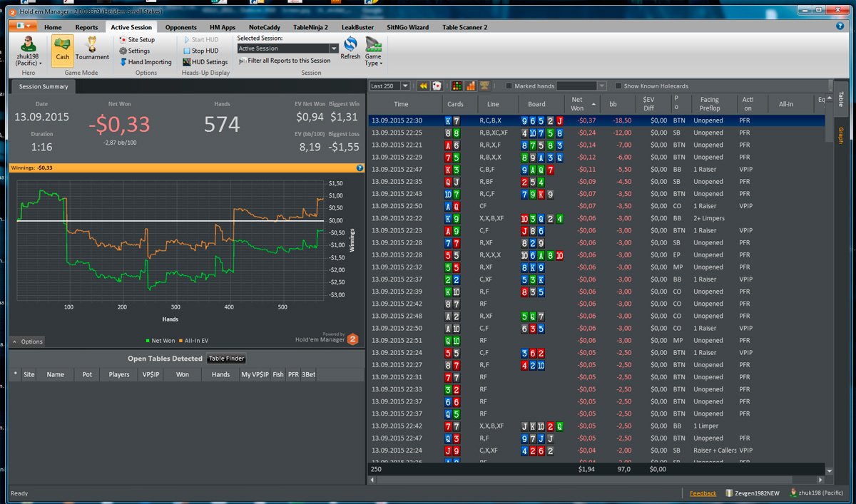Click the playing cards replayer icon

pos(437,86)
